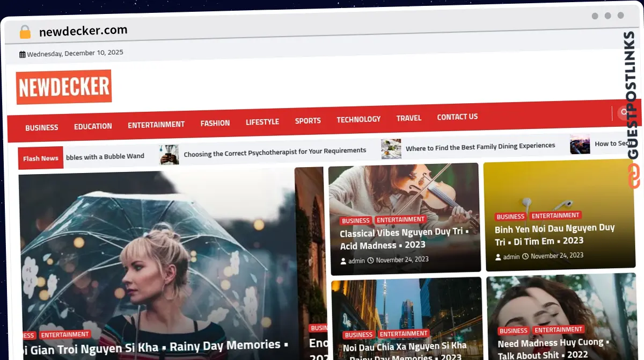This screenshot has height=360, width=644.
Task: Click Entertainment tag on violin post
Action: [x=400, y=220]
